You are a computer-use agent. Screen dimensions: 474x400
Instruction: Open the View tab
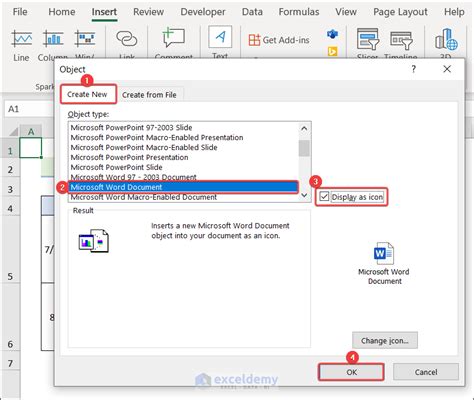point(346,12)
